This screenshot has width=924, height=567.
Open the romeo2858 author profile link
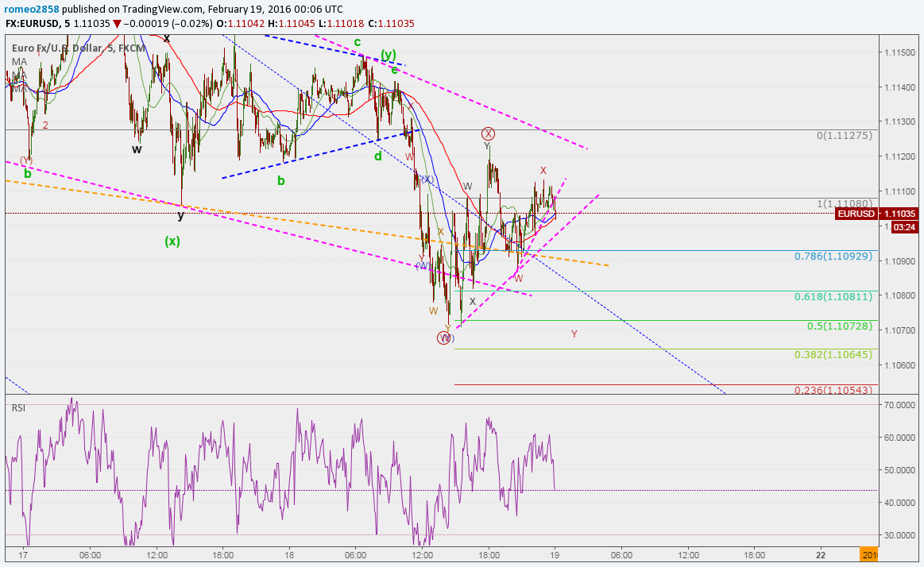click(32, 10)
